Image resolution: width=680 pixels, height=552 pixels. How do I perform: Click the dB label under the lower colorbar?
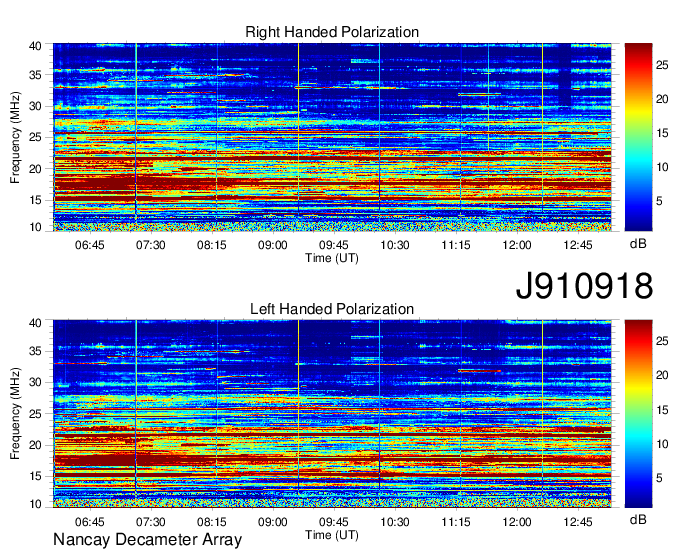(x=638, y=519)
